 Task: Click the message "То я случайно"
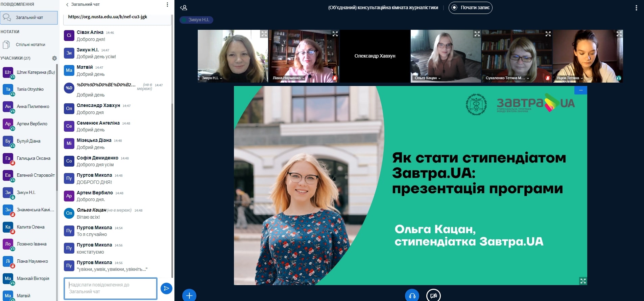92,234
